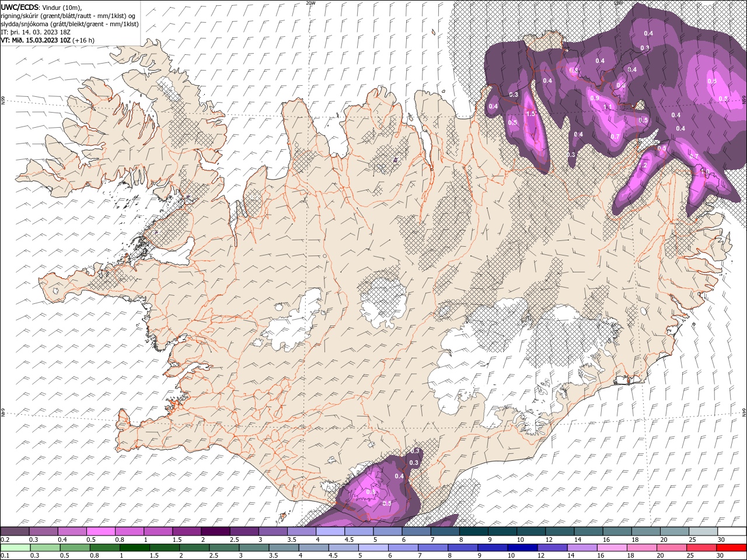Image resolution: width=747 pixels, height=560 pixels.
Task: Select the light pink 16 swatch in rain scale
Action: [x=611, y=548]
